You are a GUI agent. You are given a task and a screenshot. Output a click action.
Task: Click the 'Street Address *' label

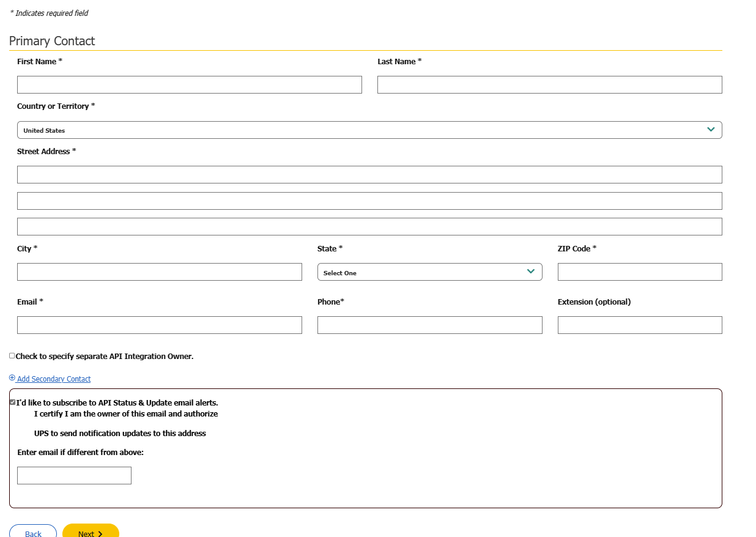tap(46, 151)
